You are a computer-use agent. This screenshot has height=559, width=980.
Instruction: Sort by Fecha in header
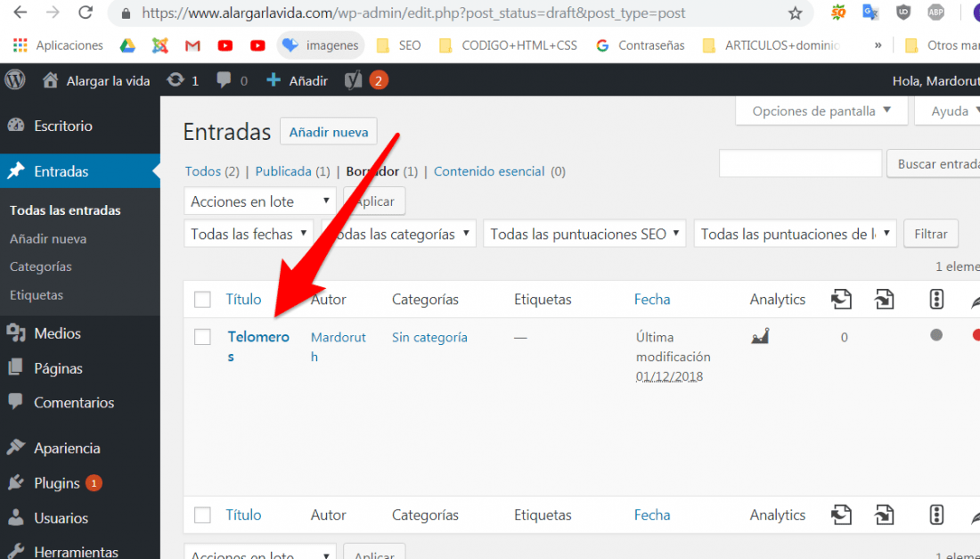[x=652, y=300]
